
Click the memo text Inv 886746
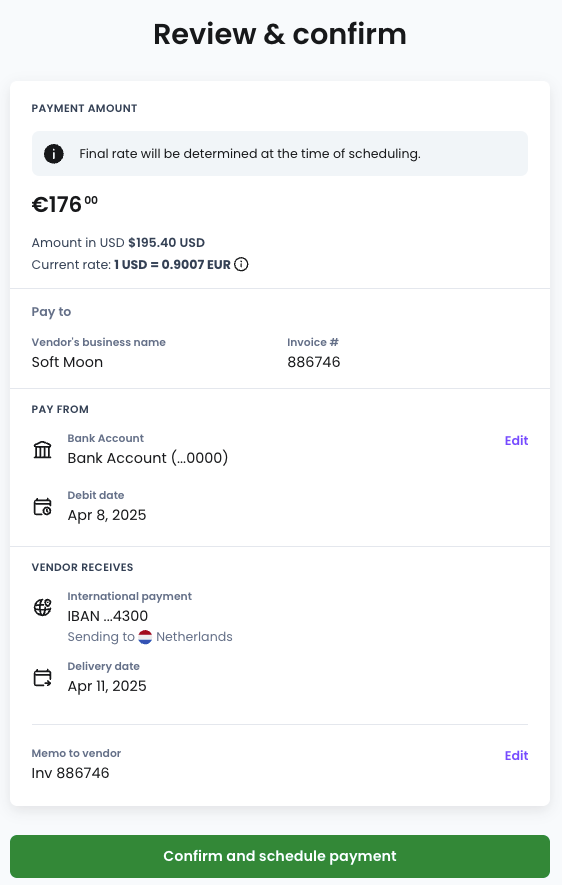pyautogui.click(x=71, y=773)
